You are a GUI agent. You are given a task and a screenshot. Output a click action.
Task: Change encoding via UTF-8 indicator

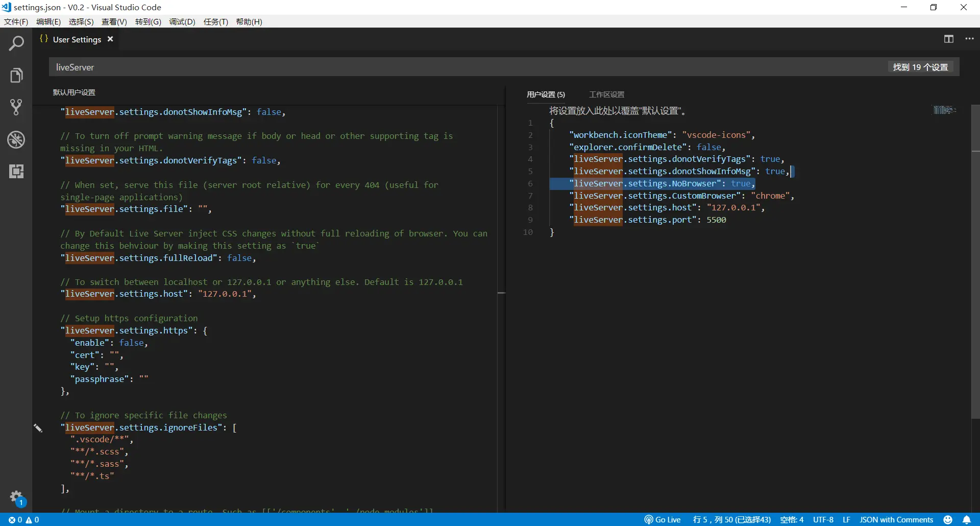pos(823,519)
